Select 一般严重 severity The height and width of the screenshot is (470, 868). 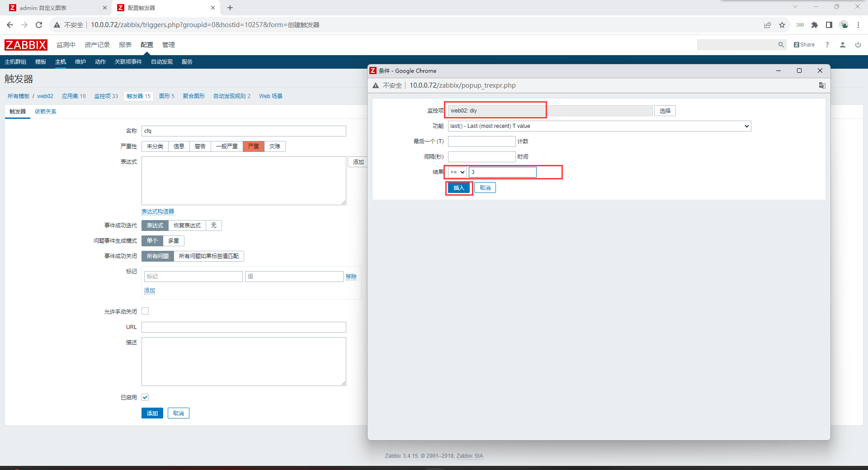(227, 146)
